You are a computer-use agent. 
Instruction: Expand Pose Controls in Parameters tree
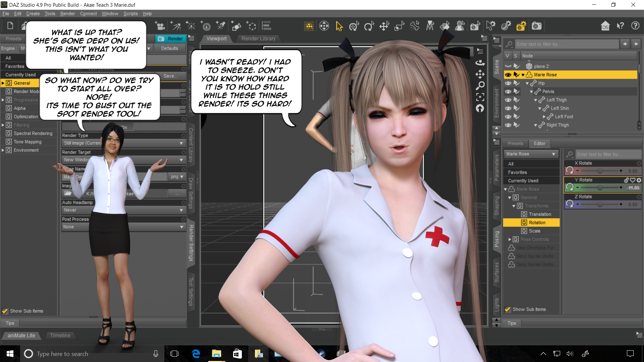[510, 239]
